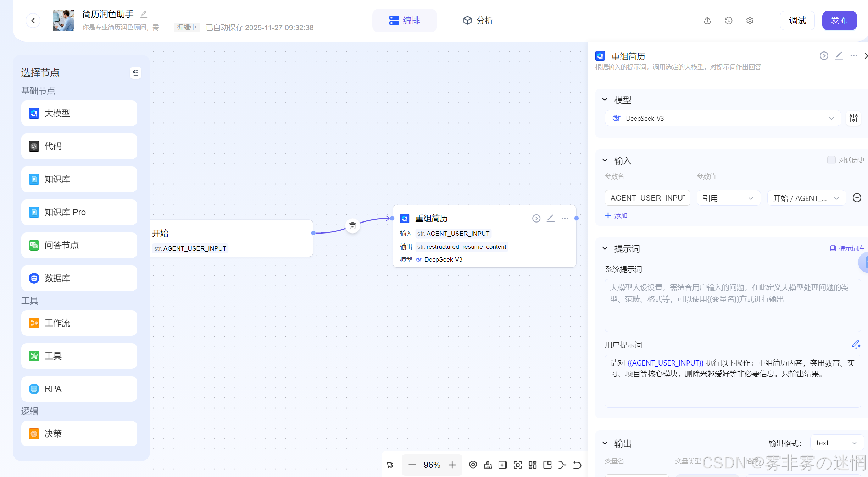Select the 编排 tab
The height and width of the screenshot is (477, 868).
[x=405, y=21]
